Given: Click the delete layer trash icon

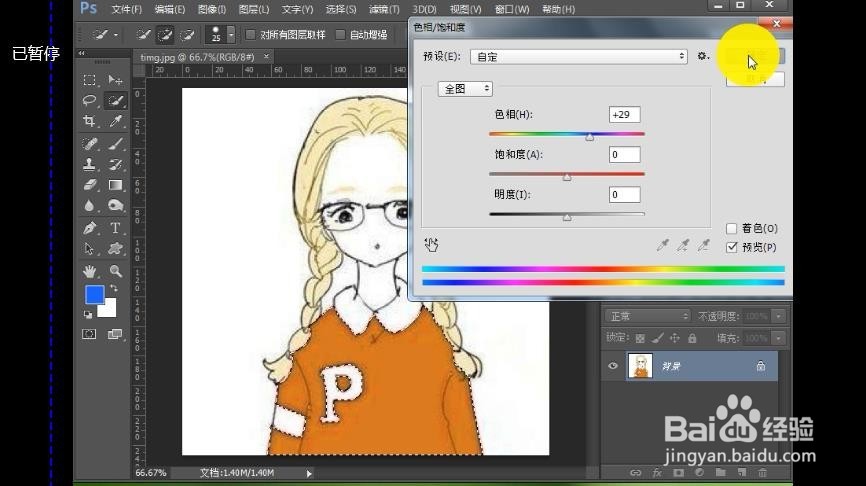Looking at the screenshot, I should click(x=762, y=473).
